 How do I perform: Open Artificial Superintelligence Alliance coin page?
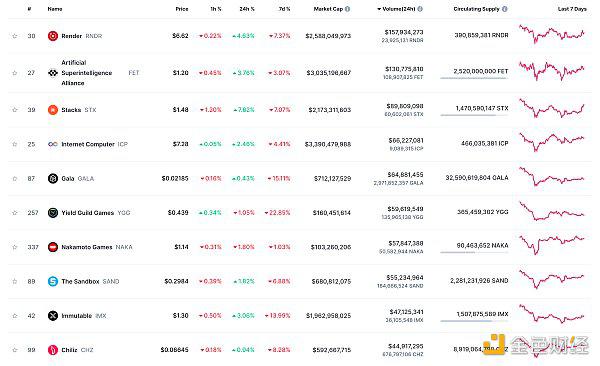[x=87, y=73]
